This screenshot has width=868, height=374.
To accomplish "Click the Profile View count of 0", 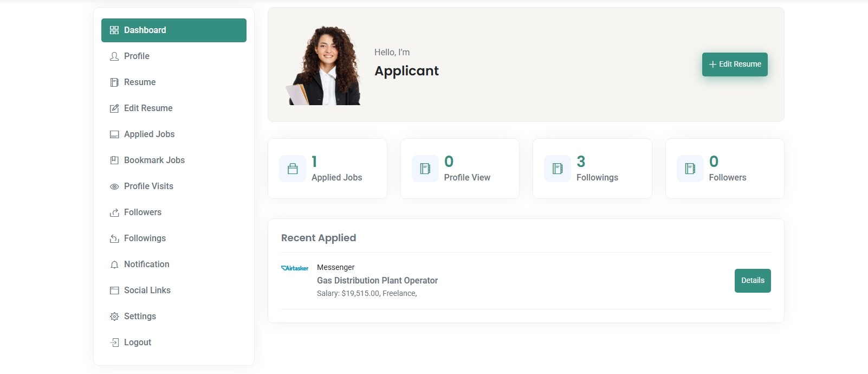I will click(449, 162).
